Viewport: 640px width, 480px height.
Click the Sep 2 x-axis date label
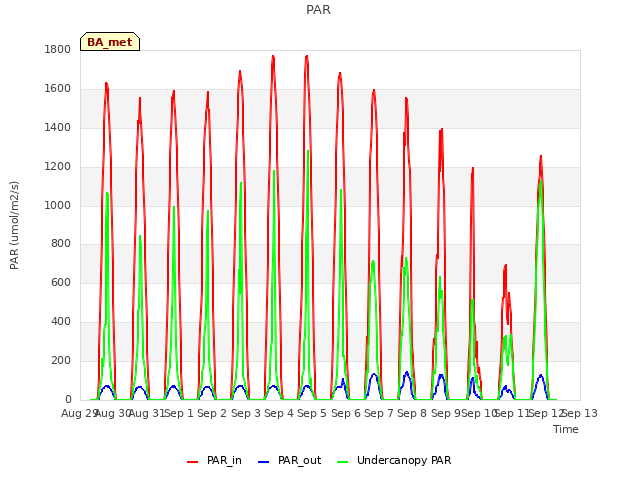tap(212, 413)
